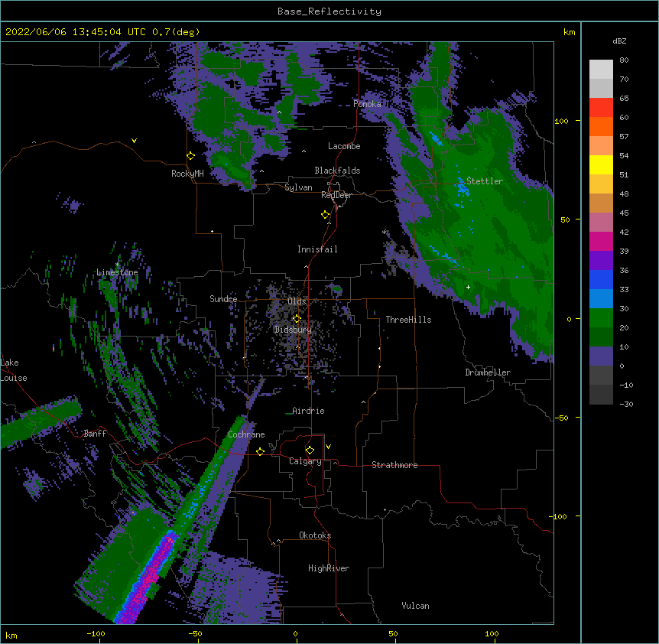This screenshot has width=659, height=644.
Task: Click the slate purple 0–10 dBZ swatch
Action: [601, 356]
